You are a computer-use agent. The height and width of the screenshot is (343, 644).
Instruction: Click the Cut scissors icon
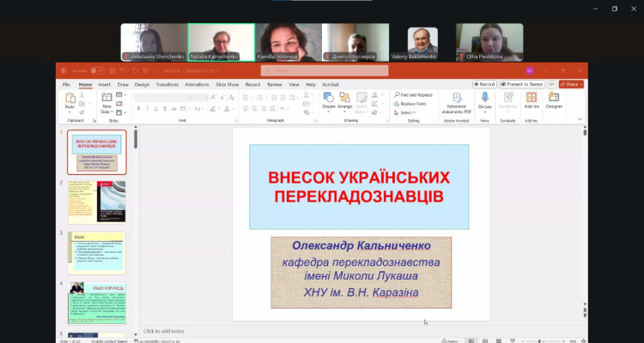pyautogui.click(x=82, y=95)
